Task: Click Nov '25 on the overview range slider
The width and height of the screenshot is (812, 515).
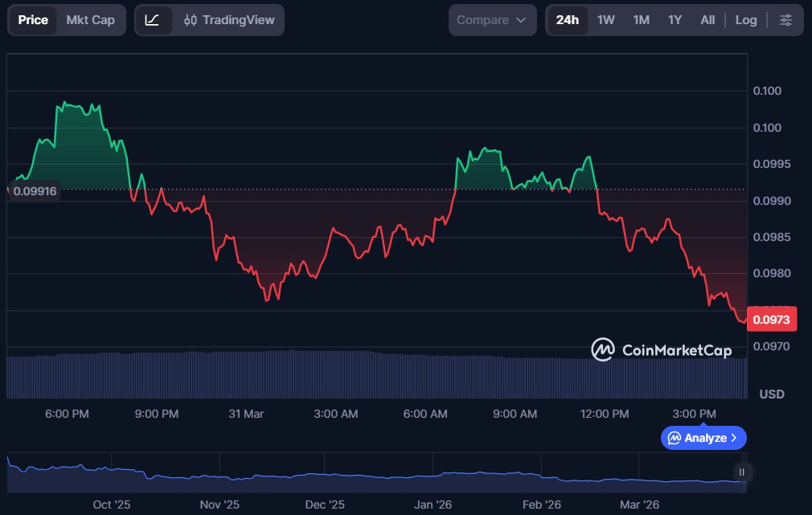Action: [219, 505]
